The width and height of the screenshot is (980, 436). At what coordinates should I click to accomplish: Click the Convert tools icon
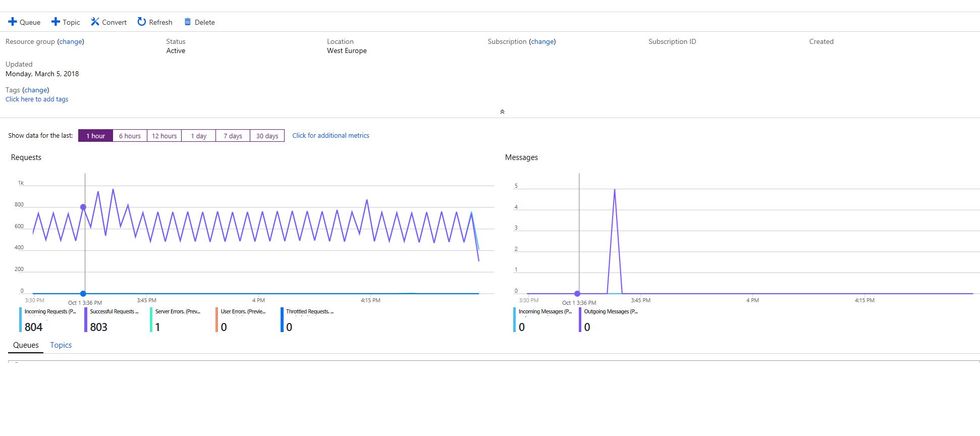pyautogui.click(x=95, y=22)
